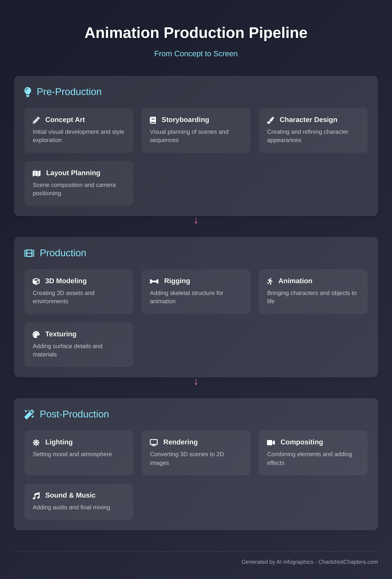The width and height of the screenshot is (392, 579).
Task: Select the Compositing video camera icon
Action: pos(271,442)
